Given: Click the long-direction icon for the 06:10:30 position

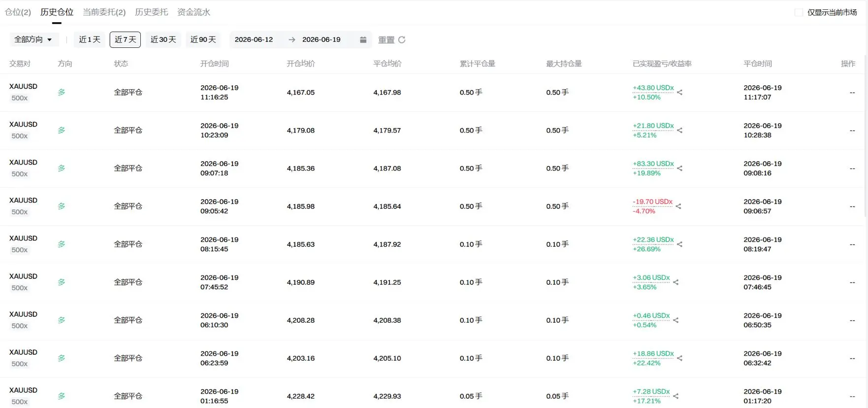Looking at the screenshot, I should coord(62,320).
